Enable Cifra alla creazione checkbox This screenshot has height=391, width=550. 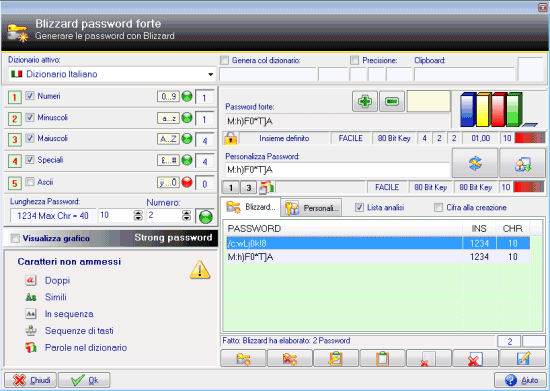pyautogui.click(x=438, y=208)
